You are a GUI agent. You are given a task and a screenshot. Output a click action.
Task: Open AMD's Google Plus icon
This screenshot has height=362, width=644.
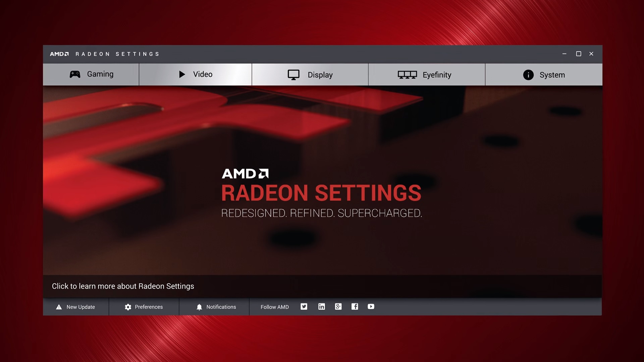(338, 307)
